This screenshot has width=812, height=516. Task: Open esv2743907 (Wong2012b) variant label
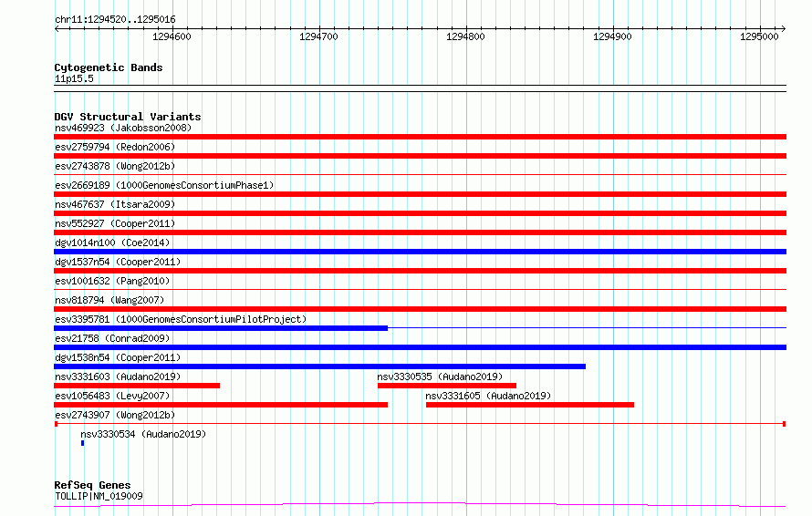pos(115,415)
